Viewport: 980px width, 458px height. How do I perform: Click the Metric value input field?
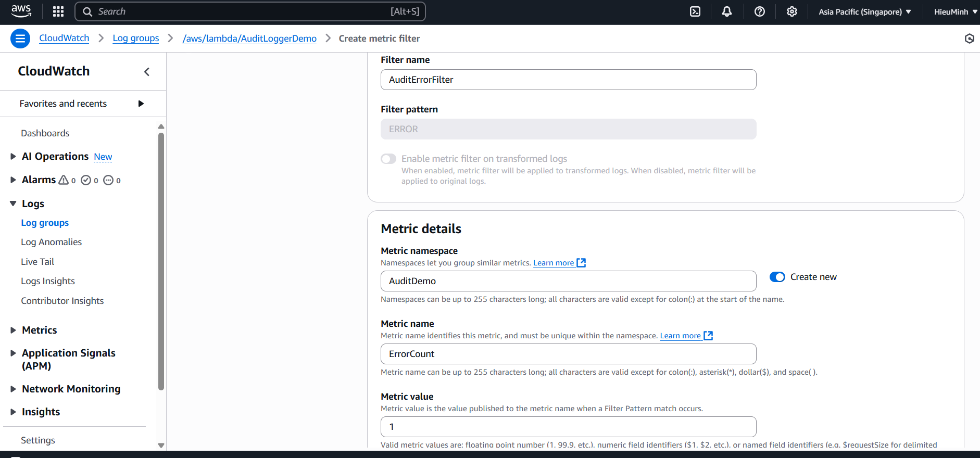pyautogui.click(x=569, y=427)
